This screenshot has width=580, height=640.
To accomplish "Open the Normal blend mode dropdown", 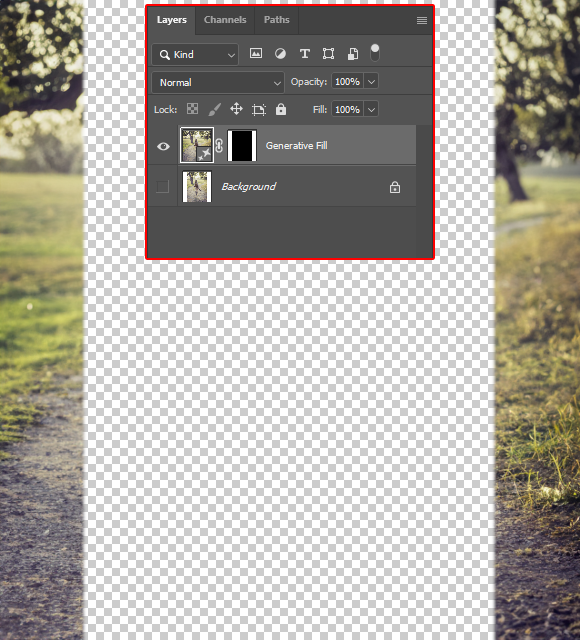I will click(218, 82).
